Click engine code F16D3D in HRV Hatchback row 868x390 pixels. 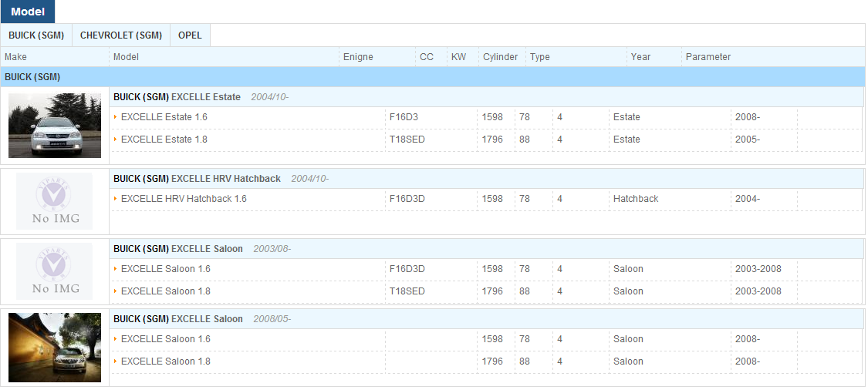(407, 199)
